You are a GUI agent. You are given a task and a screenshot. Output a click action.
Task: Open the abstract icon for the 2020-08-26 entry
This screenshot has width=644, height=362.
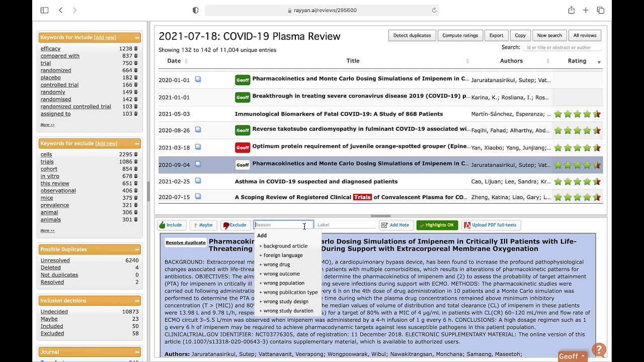pyautogui.click(x=198, y=130)
